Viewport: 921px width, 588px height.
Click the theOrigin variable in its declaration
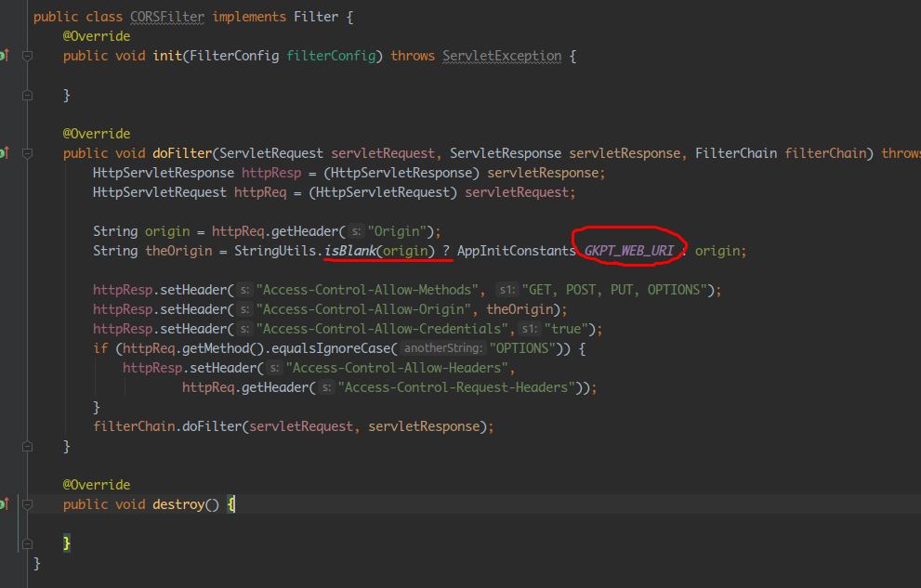coord(178,251)
